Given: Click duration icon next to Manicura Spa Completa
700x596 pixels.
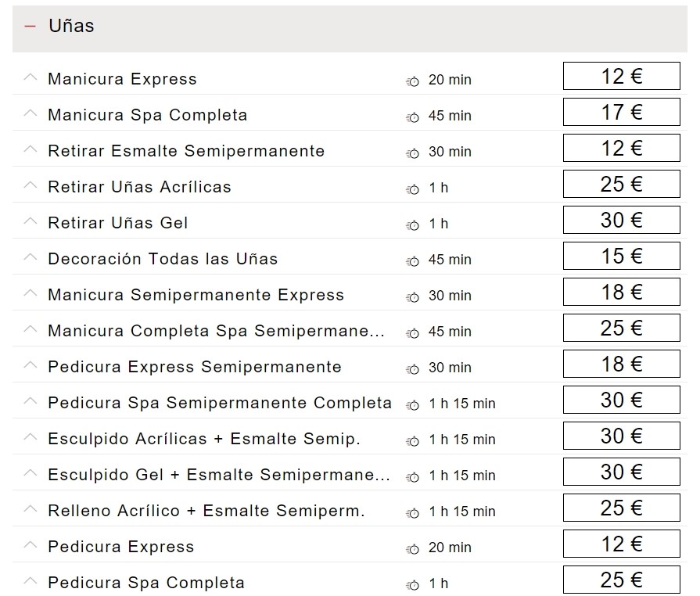Looking at the screenshot, I should point(412,117).
